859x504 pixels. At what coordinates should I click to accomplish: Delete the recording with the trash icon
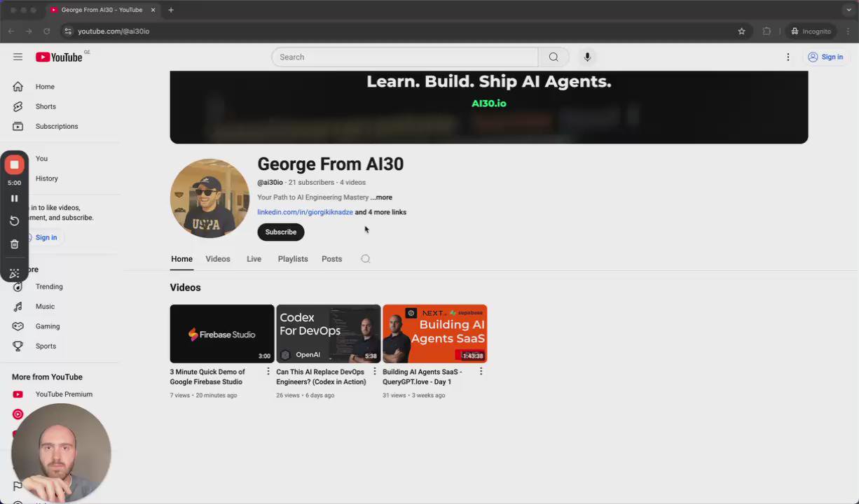[14, 244]
